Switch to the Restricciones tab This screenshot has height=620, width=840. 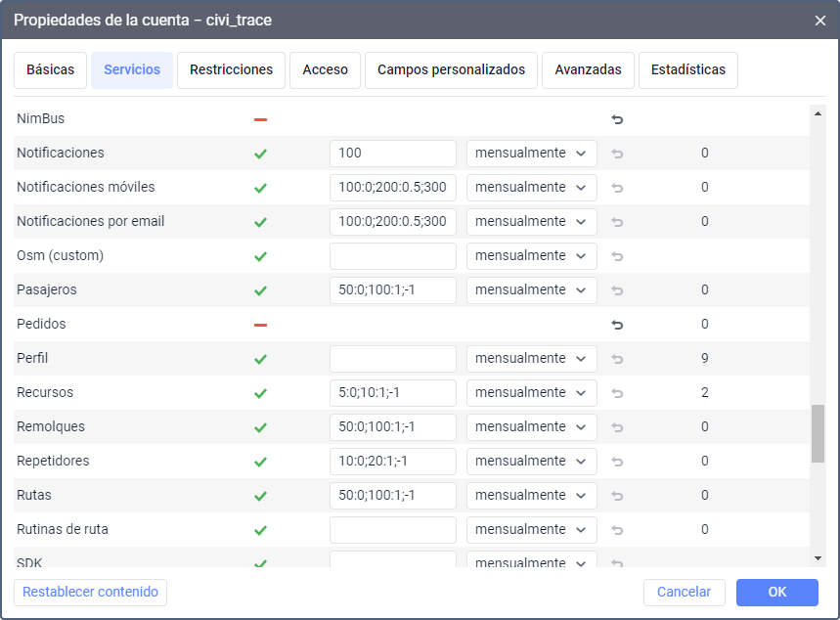point(231,70)
